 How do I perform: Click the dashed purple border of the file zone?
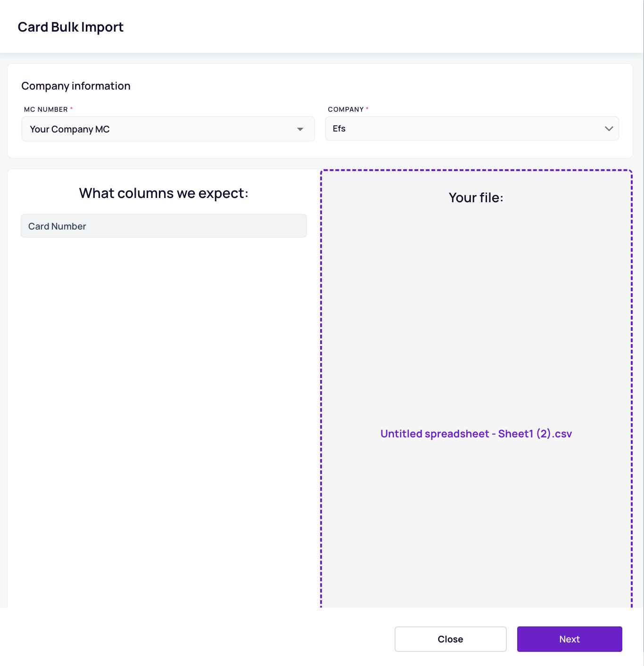click(476, 170)
